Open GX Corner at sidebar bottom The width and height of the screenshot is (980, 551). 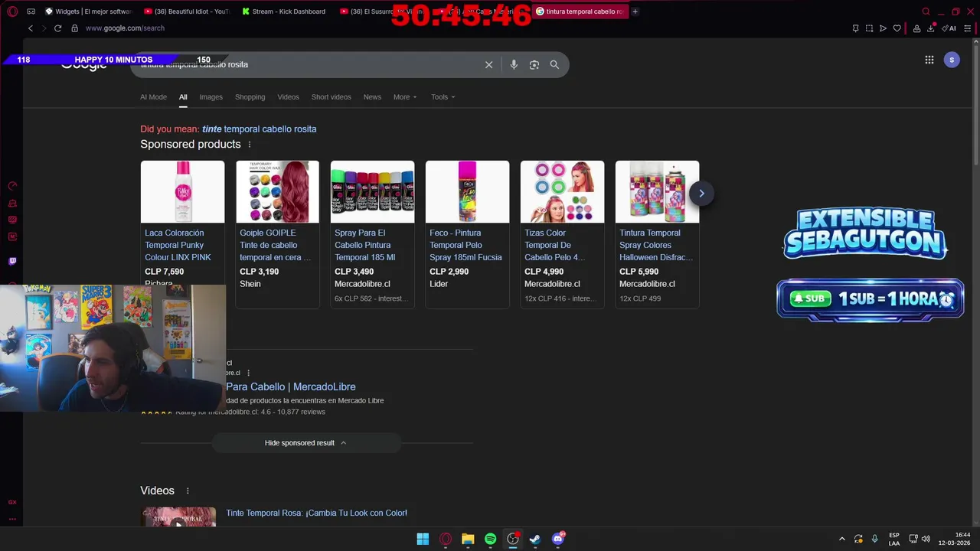point(12,502)
